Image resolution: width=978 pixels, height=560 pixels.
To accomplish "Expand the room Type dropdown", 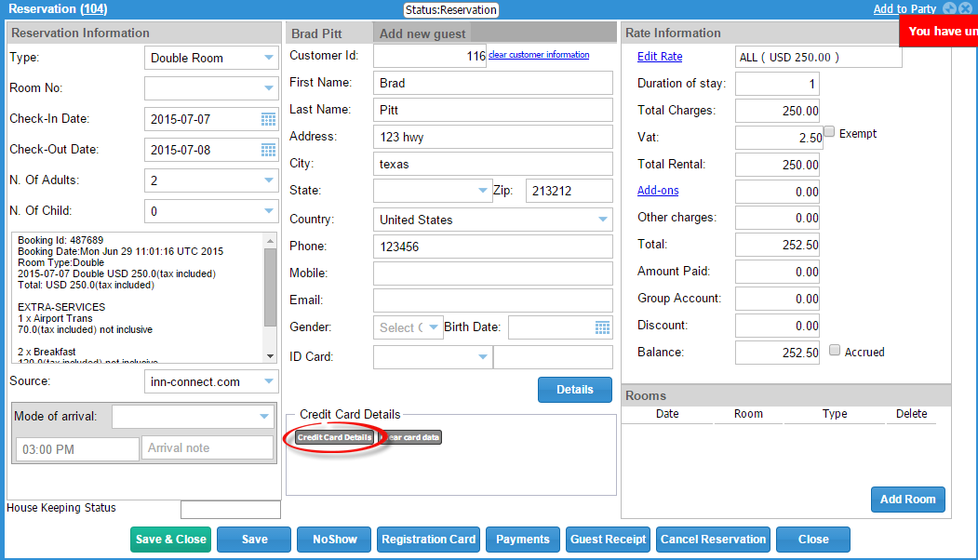I will 269,58.
